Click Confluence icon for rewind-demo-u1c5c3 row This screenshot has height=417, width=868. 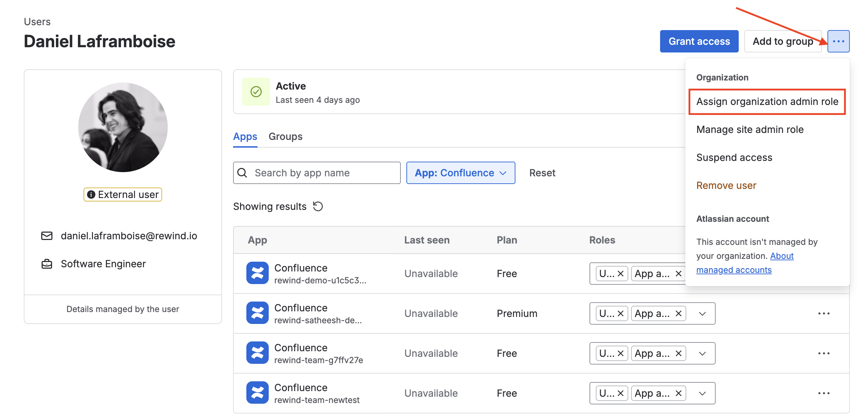258,273
